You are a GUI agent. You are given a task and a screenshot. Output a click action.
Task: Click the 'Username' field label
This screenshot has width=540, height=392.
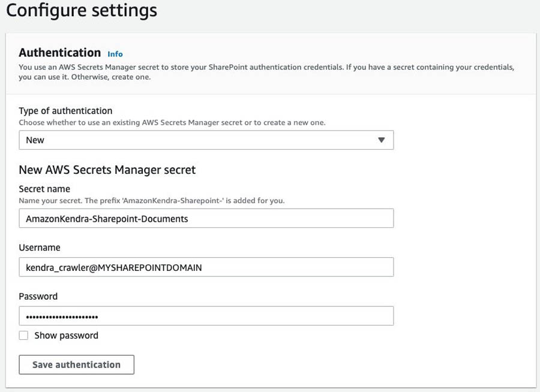(40, 248)
